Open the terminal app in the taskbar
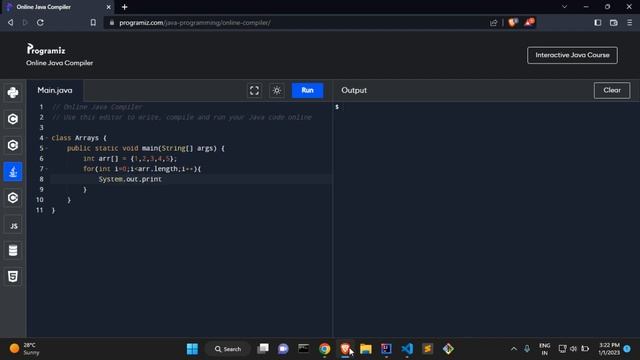640x360 pixels. click(304, 349)
